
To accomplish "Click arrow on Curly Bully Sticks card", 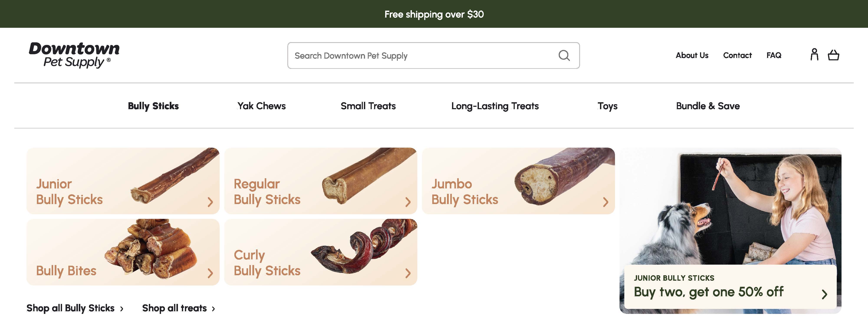I will click(x=408, y=273).
